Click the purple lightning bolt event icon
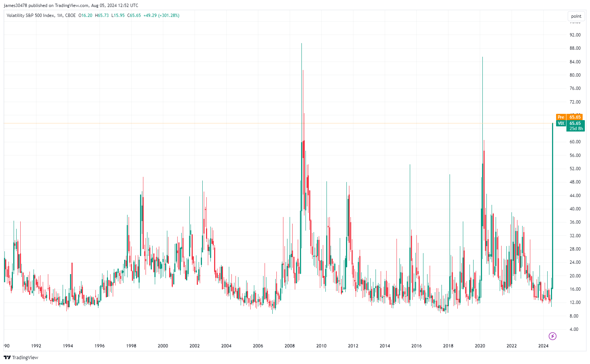This screenshot has width=590, height=364. point(552,336)
